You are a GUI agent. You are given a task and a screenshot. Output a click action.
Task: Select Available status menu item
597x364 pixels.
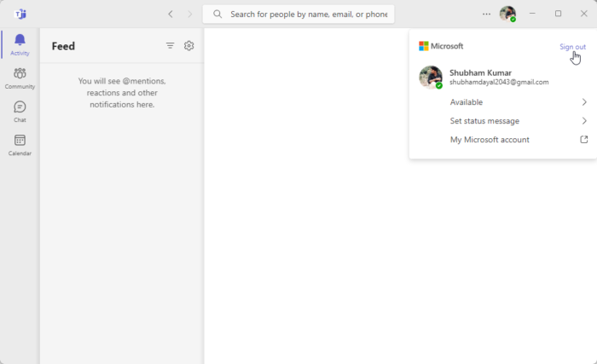[467, 102]
